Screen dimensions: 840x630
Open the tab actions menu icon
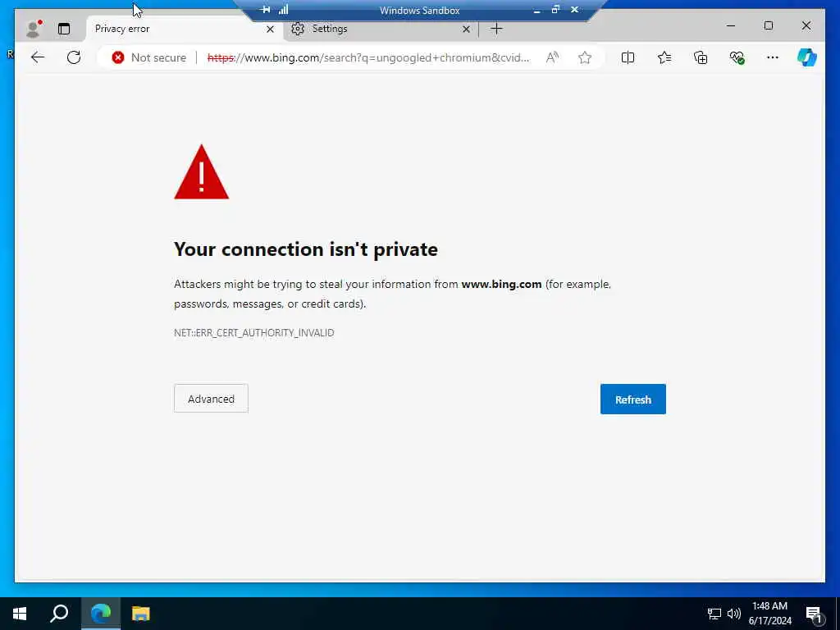coord(64,29)
